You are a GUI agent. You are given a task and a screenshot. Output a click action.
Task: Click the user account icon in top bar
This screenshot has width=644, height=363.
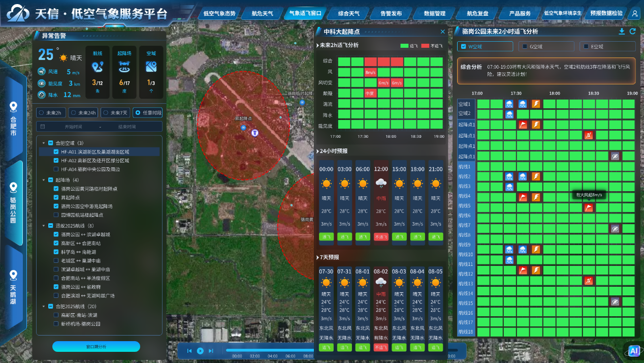coord(634,14)
